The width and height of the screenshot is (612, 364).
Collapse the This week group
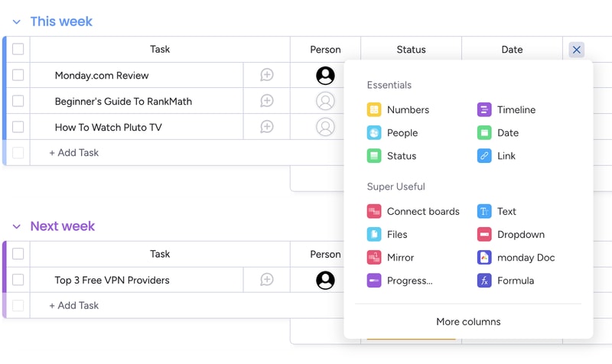pyautogui.click(x=16, y=22)
